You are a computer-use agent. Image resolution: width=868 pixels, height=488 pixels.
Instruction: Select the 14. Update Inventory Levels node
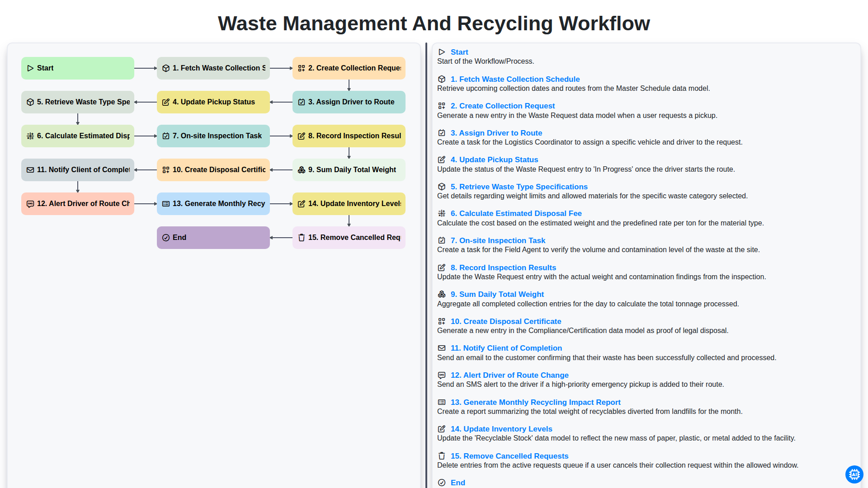click(x=349, y=204)
